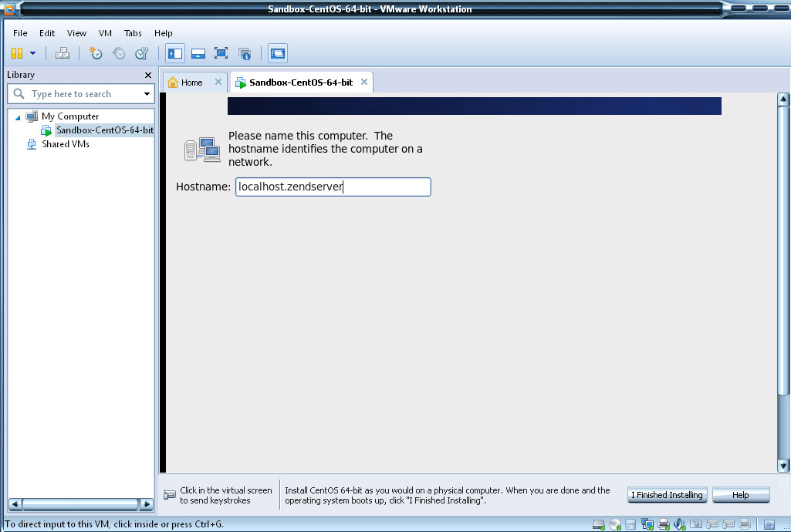This screenshot has height=532, width=791.
Task: Click library scrollbar right arrow
Action: point(147,503)
